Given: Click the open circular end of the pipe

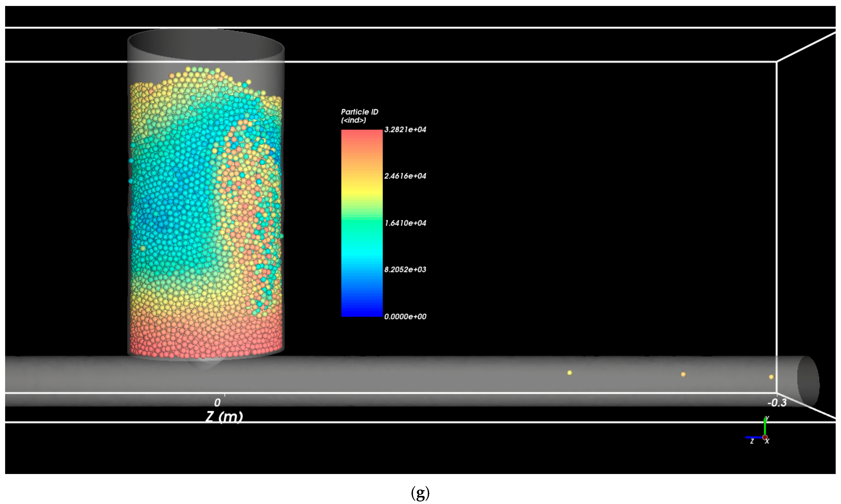Looking at the screenshot, I should coord(808,381).
